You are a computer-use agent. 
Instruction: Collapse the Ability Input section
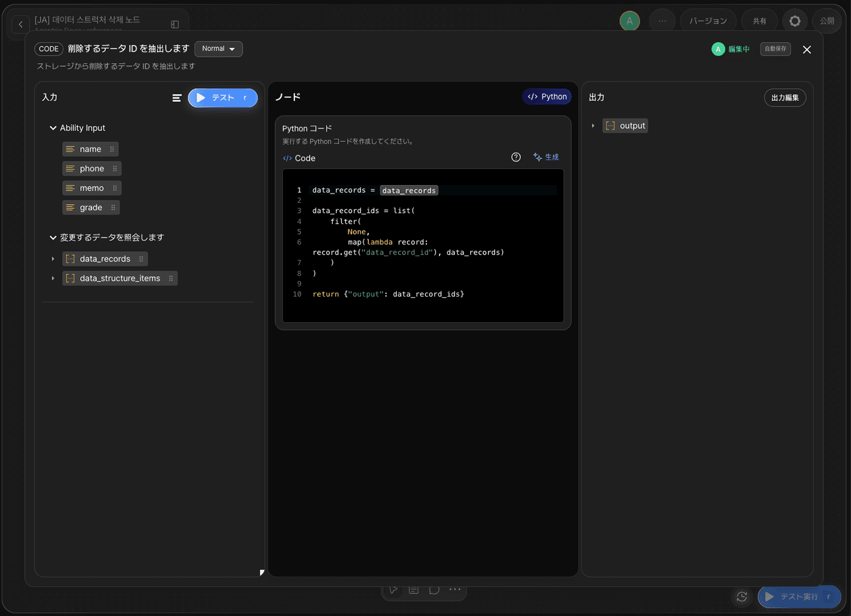click(x=53, y=128)
